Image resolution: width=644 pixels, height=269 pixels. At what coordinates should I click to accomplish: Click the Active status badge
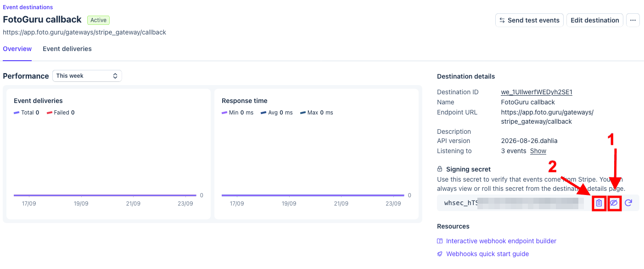click(99, 20)
